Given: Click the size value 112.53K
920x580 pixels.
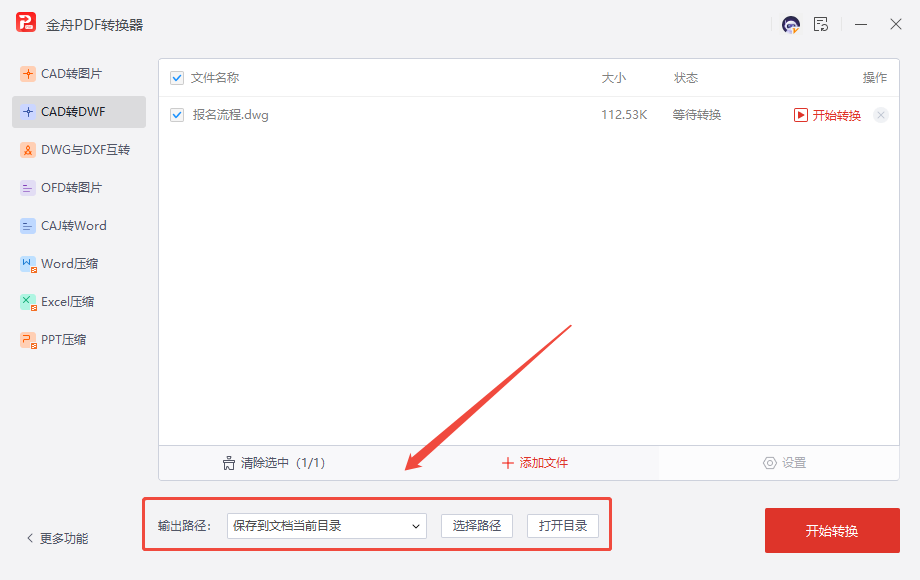Looking at the screenshot, I should click(624, 115).
